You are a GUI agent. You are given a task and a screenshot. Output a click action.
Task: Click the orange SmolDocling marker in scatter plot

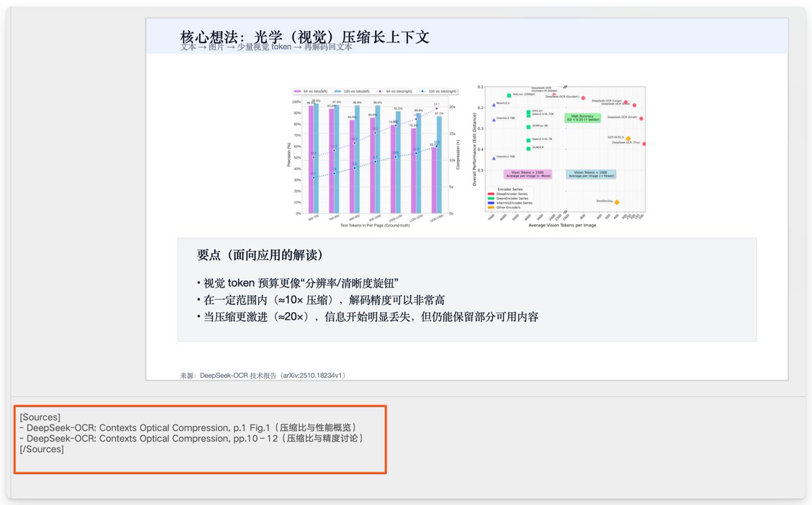click(x=616, y=202)
